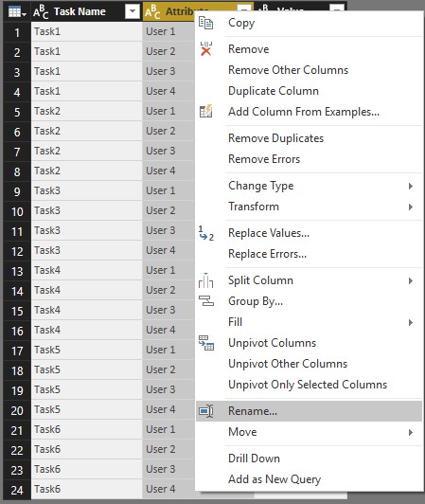Click the Rename icon
The height and width of the screenshot is (504, 425).
206,411
